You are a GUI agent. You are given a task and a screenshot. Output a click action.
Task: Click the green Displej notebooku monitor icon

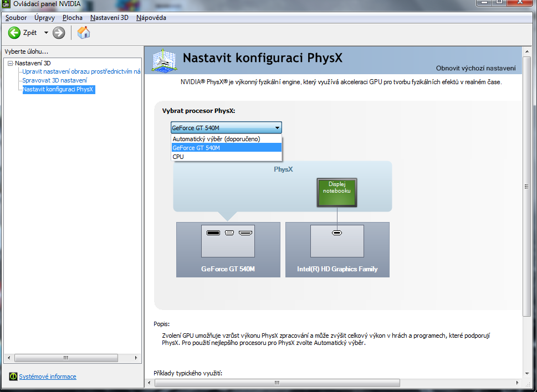[336, 193]
